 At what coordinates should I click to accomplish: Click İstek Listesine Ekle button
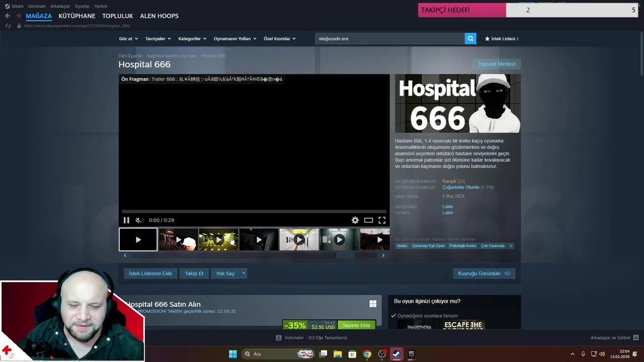pyautogui.click(x=150, y=274)
